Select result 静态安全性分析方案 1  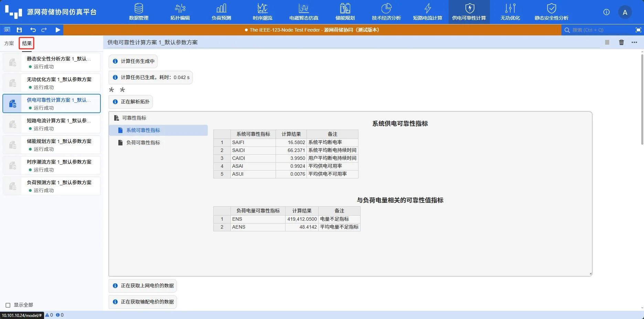52,62
